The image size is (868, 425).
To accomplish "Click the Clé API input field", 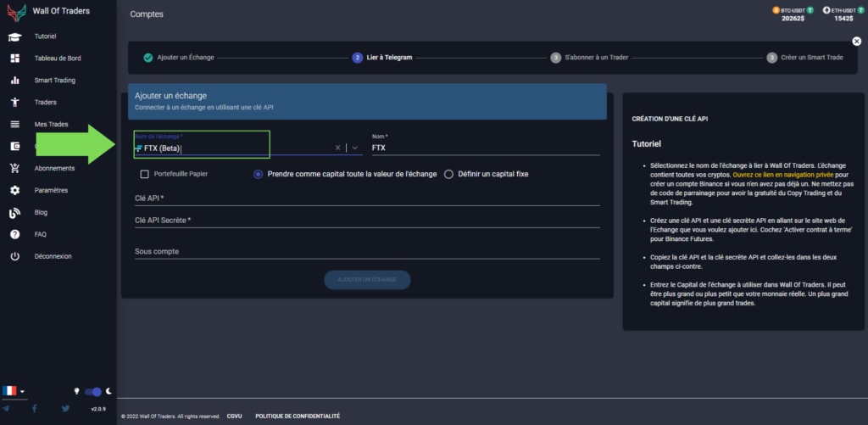I will click(x=366, y=199).
